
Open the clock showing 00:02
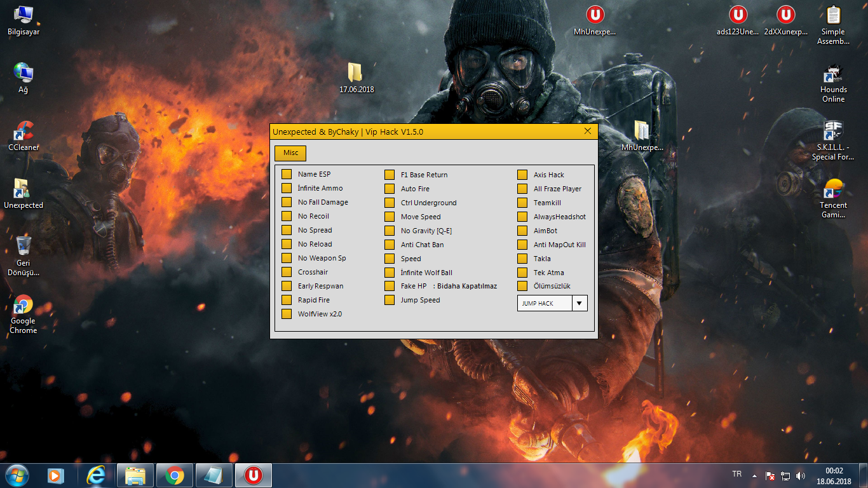[834, 475]
